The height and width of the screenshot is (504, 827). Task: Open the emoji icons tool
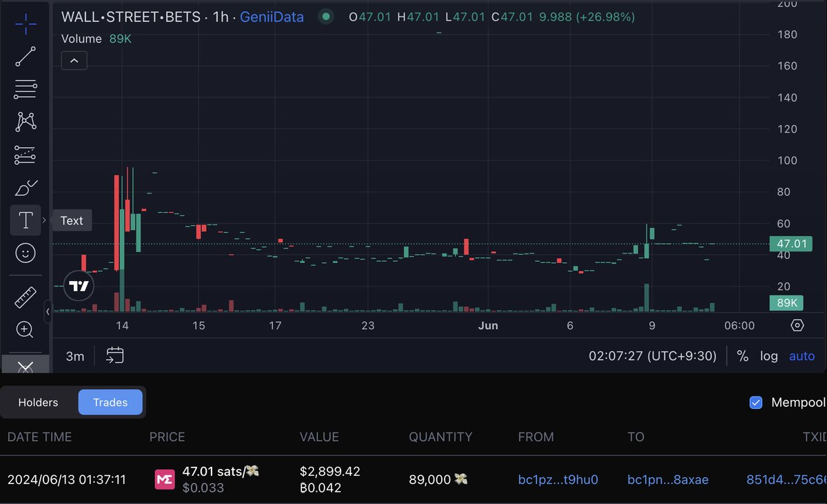(25, 253)
